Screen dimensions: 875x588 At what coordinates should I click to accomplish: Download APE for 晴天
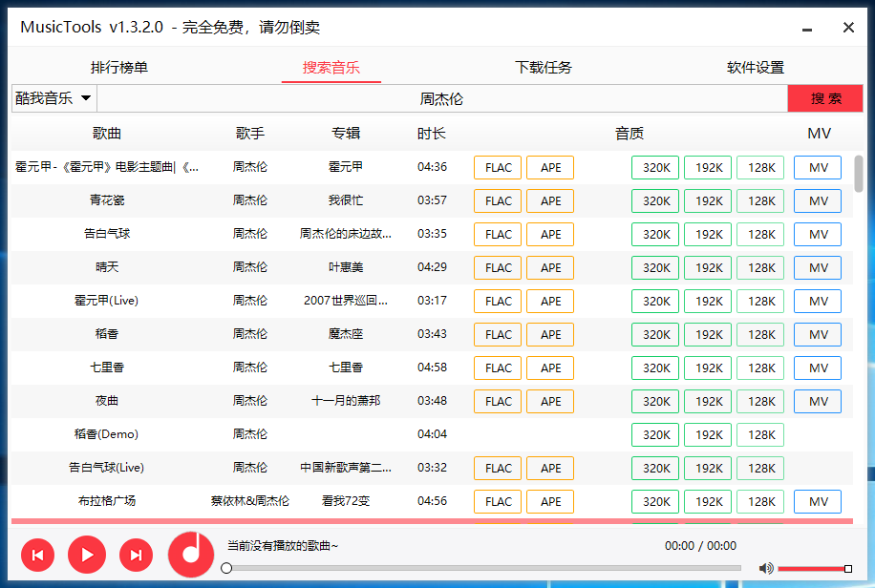550,268
